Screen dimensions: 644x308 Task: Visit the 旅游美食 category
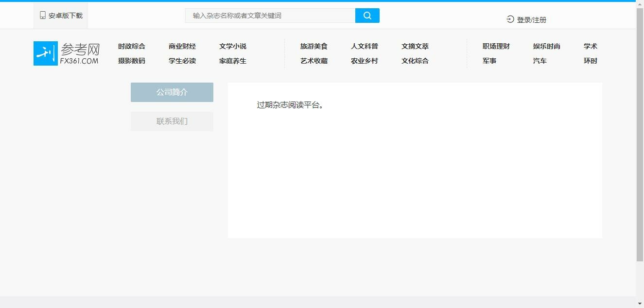(x=314, y=47)
